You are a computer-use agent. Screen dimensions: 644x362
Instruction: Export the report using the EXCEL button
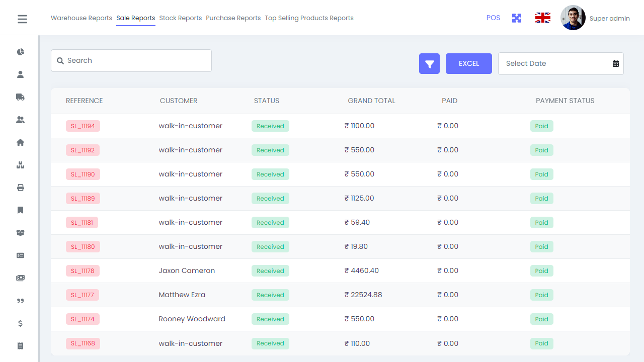coord(468,63)
